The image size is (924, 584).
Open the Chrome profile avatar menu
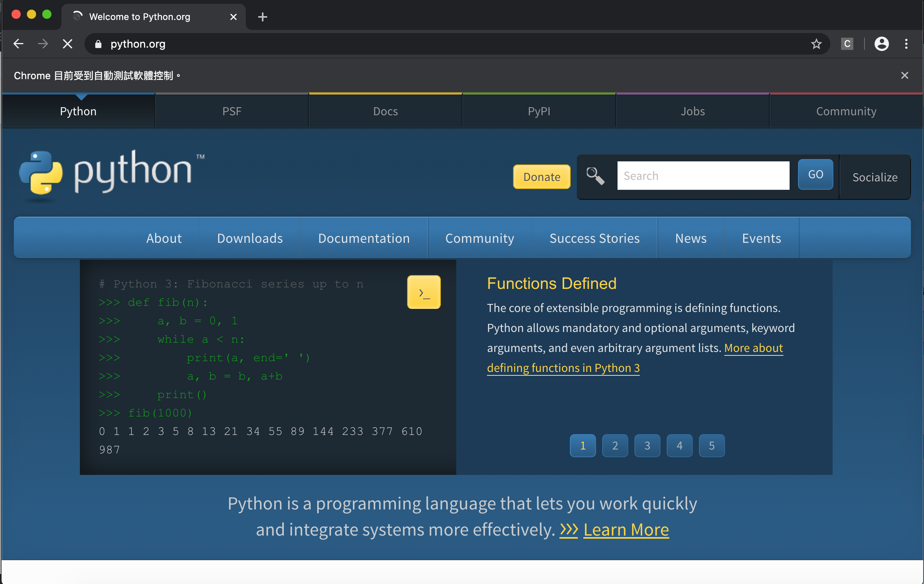[881, 44]
